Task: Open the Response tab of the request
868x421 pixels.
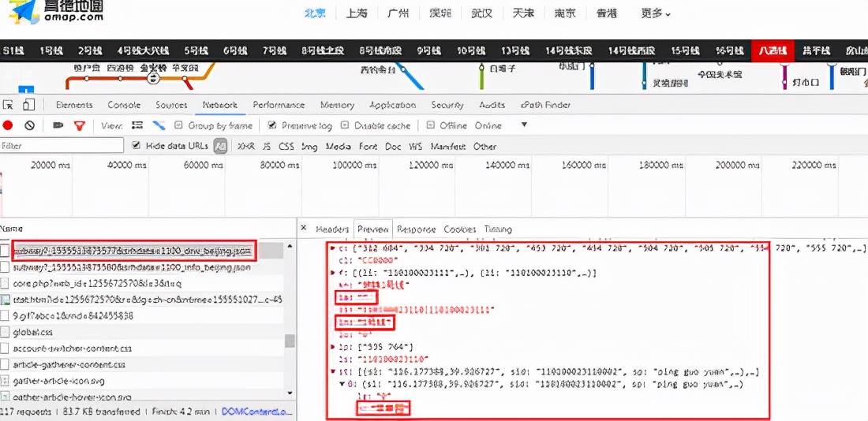Action: coord(417,229)
